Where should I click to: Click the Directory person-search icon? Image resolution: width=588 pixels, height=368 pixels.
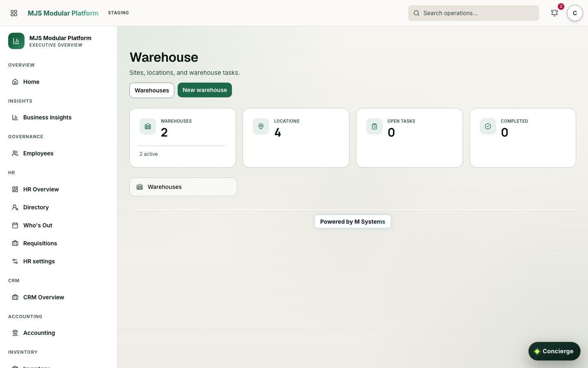point(15,207)
